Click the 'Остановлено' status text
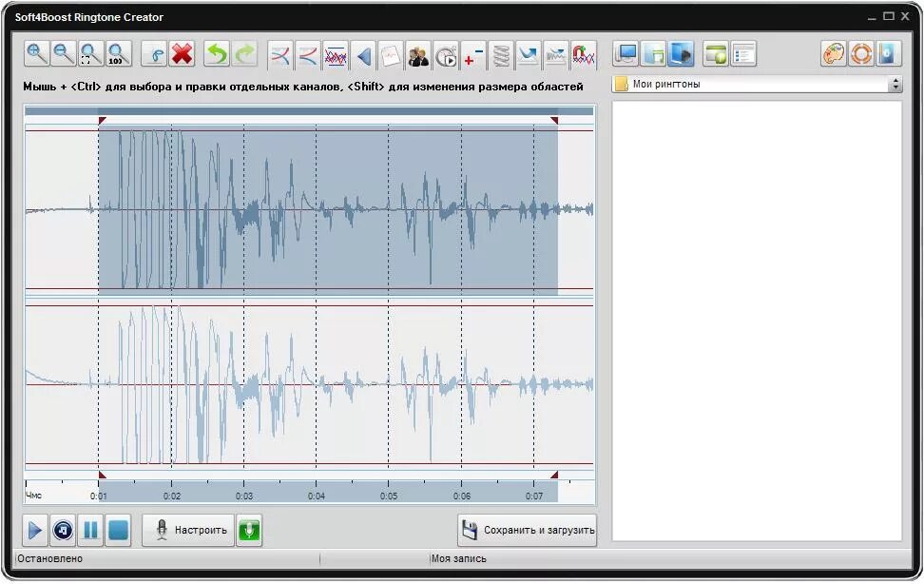 click(x=50, y=558)
